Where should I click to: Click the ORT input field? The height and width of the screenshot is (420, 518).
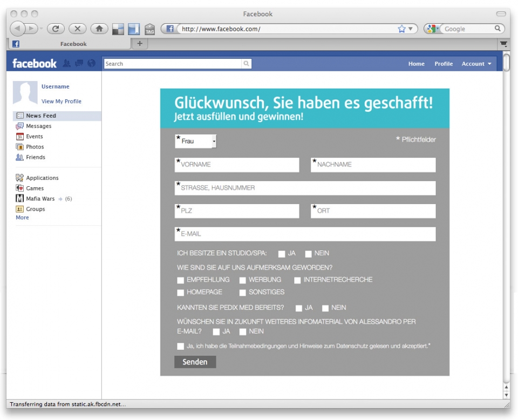(x=373, y=211)
